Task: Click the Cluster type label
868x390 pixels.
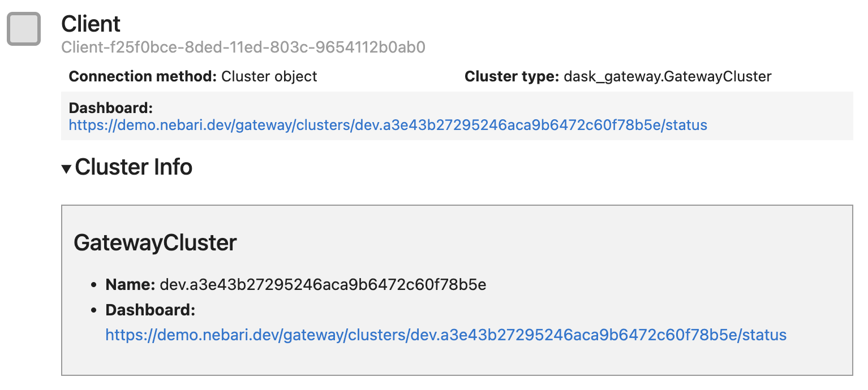Action: 509,76
